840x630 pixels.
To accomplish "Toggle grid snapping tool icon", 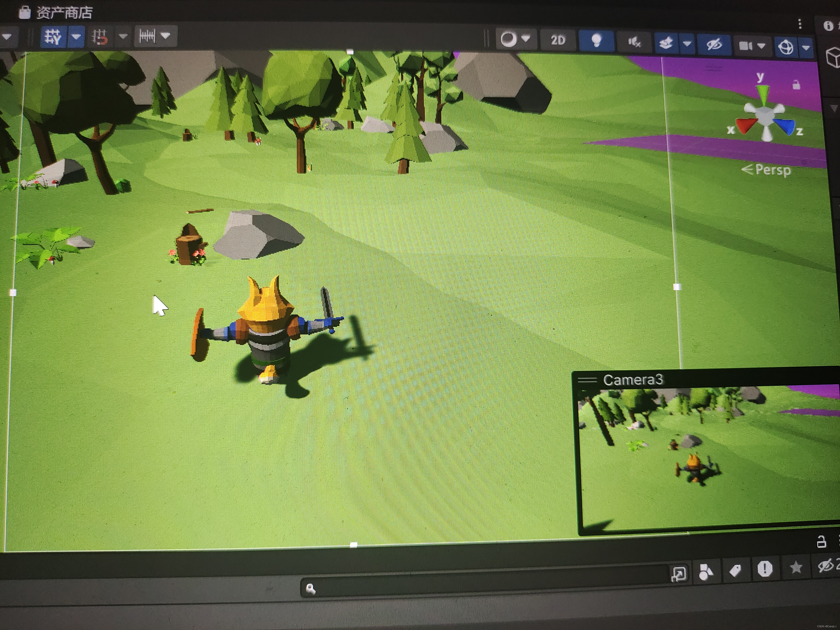I will point(53,37).
